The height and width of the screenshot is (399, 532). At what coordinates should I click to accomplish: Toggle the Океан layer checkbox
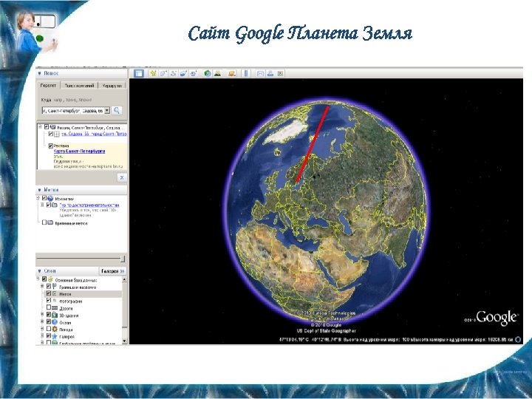pyautogui.click(x=49, y=321)
